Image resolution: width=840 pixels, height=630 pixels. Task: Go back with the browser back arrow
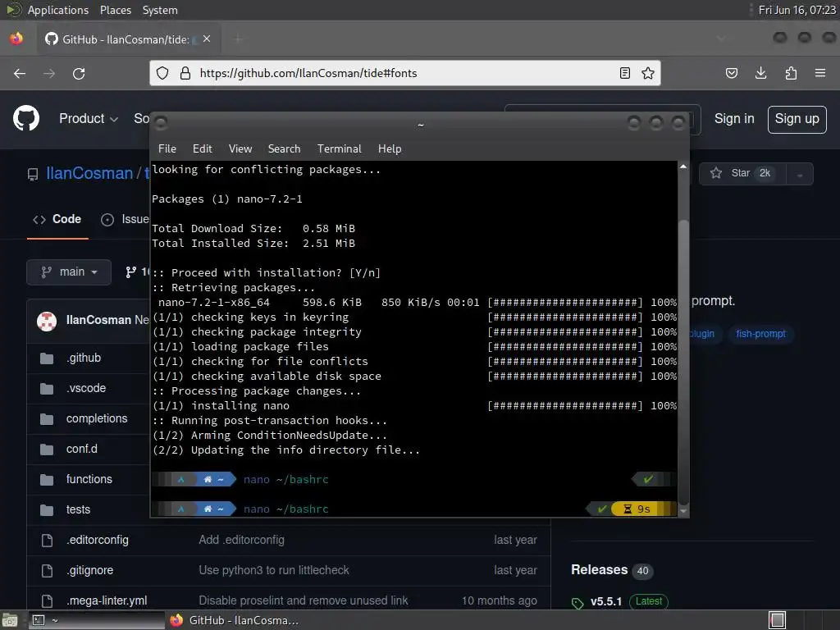pyautogui.click(x=20, y=73)
